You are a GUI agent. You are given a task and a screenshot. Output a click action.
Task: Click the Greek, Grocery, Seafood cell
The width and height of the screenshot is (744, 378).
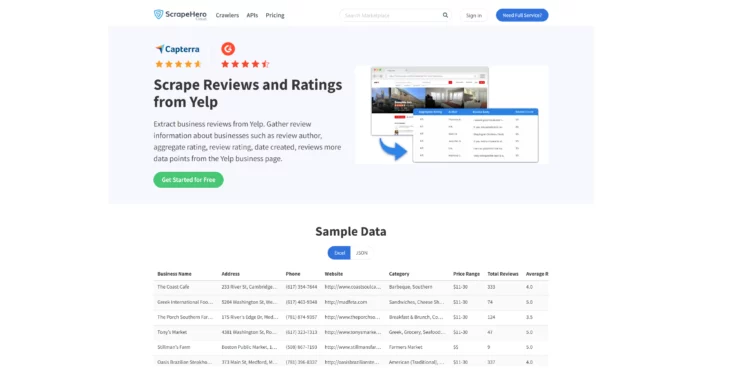[x=417, y=332]
